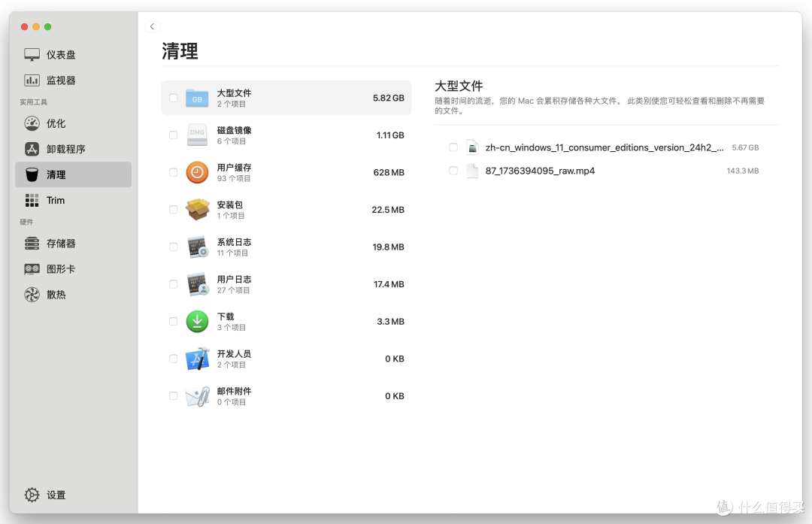Click the 628 MB size value
The width and height of the screenshot is (812, 524).
coord(389,172)
